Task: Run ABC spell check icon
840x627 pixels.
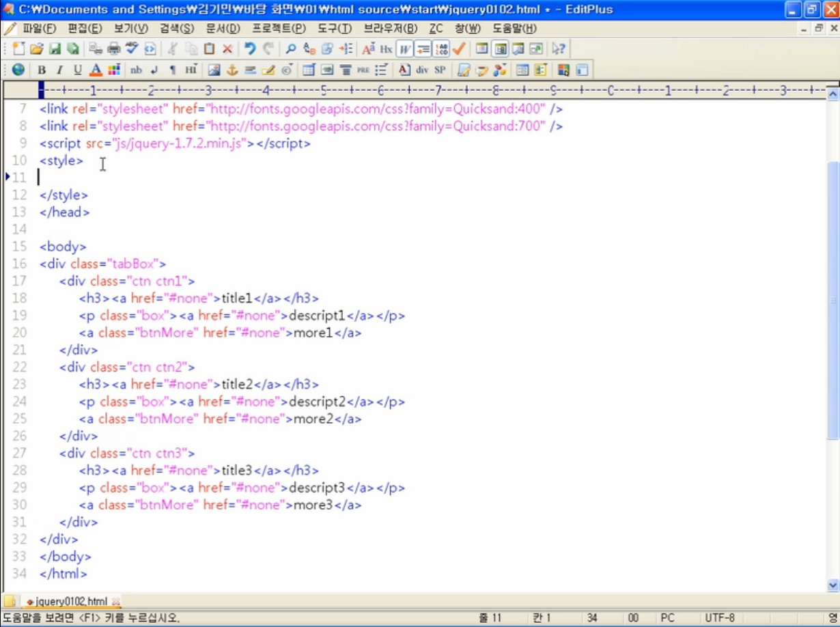Action: coord(132,48)
